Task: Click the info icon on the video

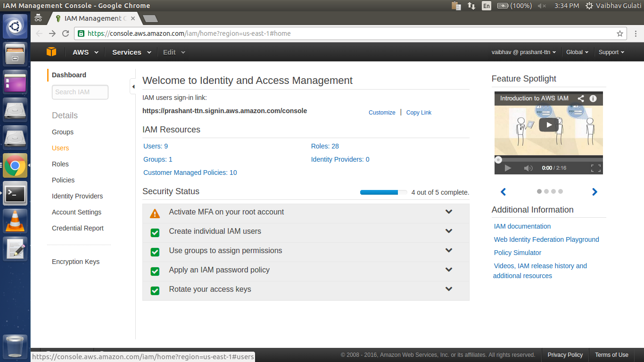Action: point(593,99)
